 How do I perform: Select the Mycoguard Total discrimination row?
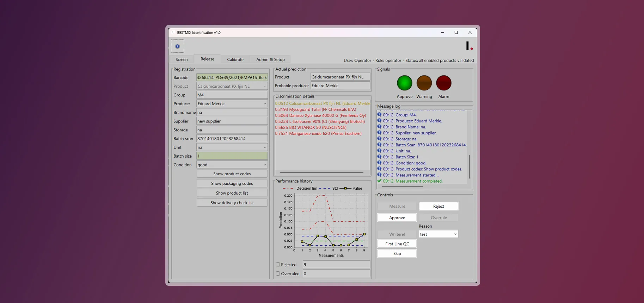point(315,109)
